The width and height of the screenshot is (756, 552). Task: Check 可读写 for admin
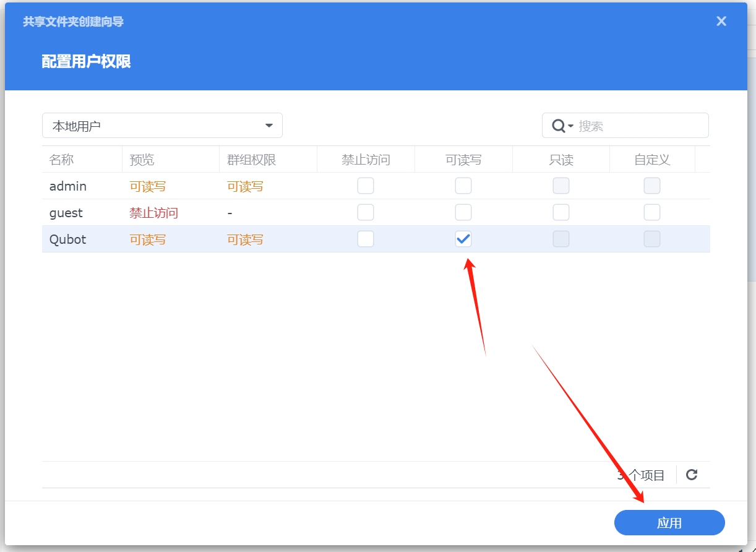463,186
